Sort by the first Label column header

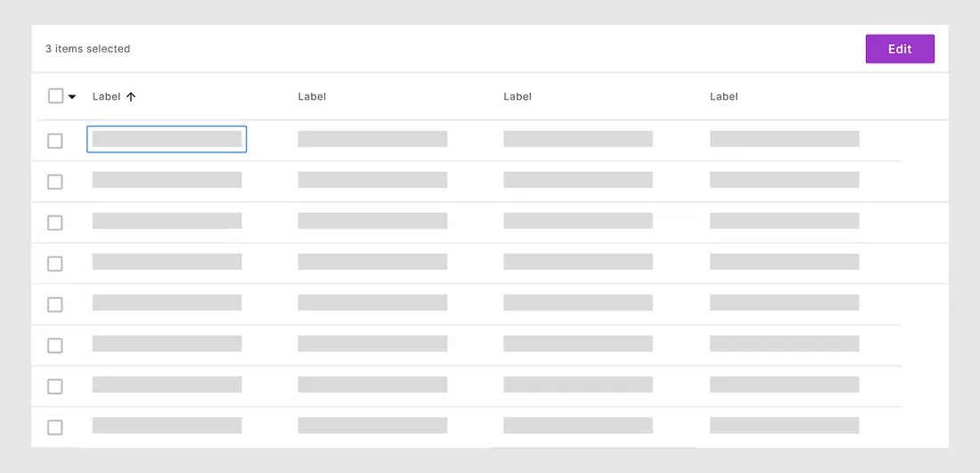click(106, 96)
